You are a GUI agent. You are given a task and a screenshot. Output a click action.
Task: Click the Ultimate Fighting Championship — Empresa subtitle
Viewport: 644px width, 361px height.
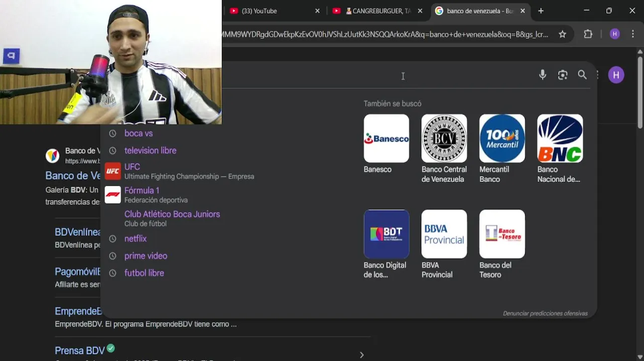click(x=189, y=176)
